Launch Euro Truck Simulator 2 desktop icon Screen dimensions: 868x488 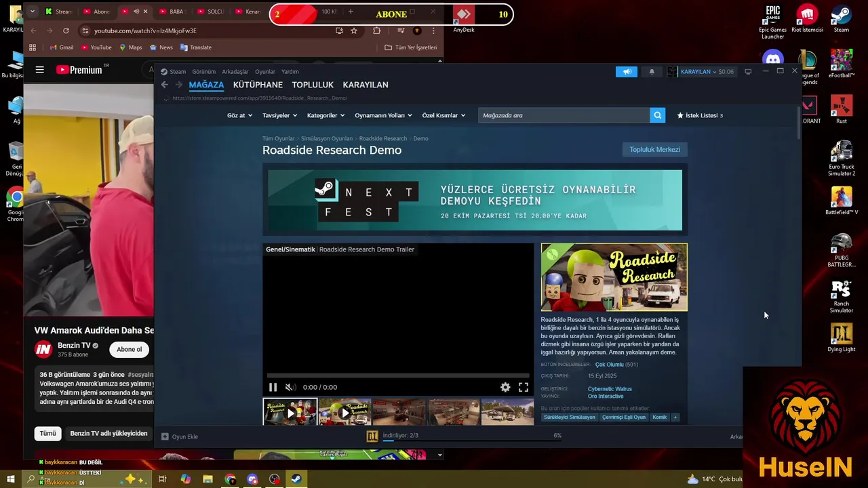(842, 159)
